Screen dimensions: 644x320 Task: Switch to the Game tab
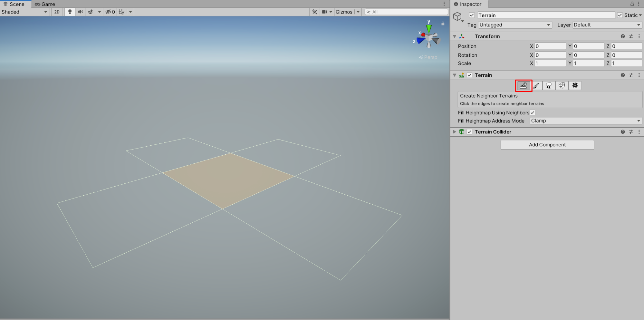[x=44, y=4]
